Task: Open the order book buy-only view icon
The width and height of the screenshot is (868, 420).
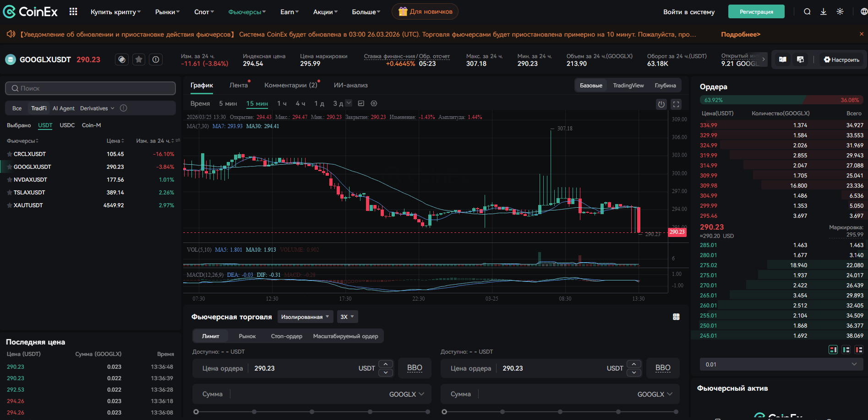Action: [846, 350]
